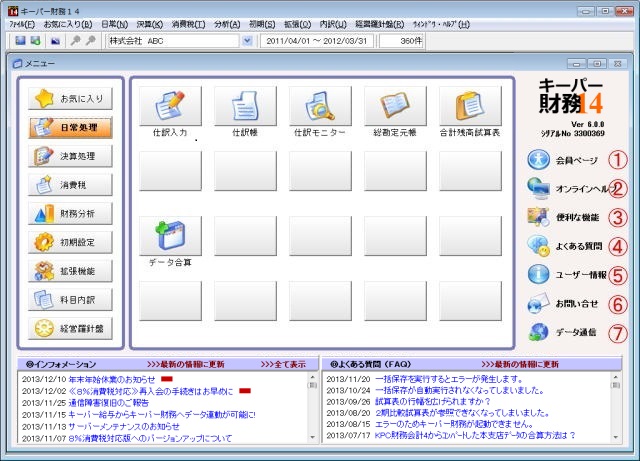Viewport: 640px width, 461px height.
Task: Open the 拡張機能 extensions section
Action: (x=70, y=271)
